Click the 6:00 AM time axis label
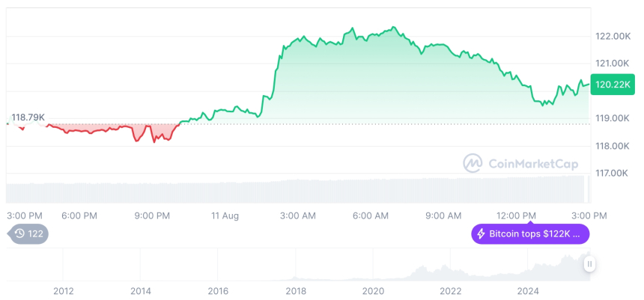Image resolution: width=644 pixels, height=300 pixels. (x=371, y=215)
